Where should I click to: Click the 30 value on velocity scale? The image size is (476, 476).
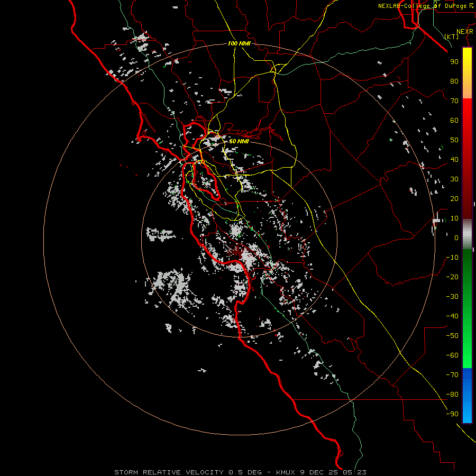(x=454, y=179)
